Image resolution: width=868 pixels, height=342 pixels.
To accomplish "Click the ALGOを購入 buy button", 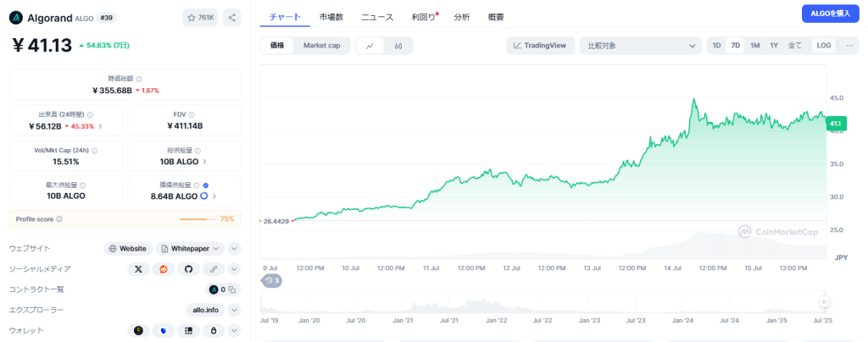I will pyautogui.click(x=830, y=13).
